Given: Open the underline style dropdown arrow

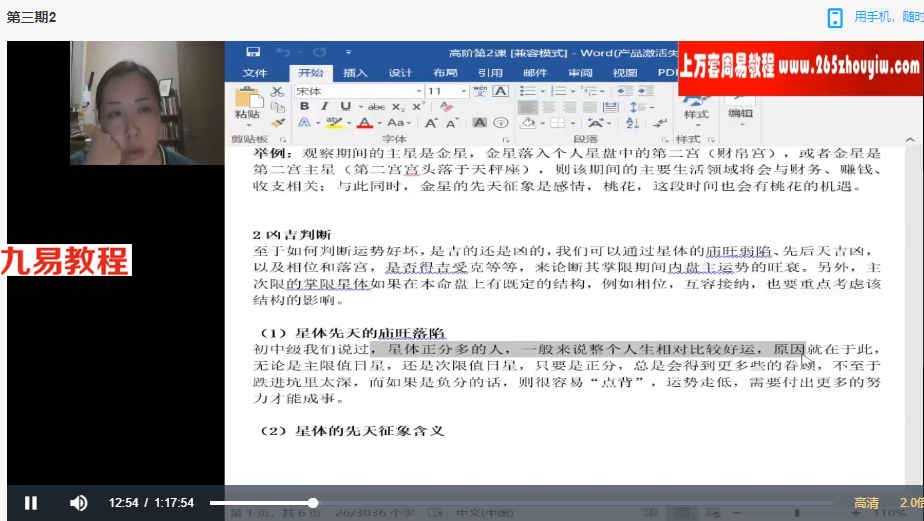Looking at the screenshot, I should pyautogui.click(x=360, y=107).
